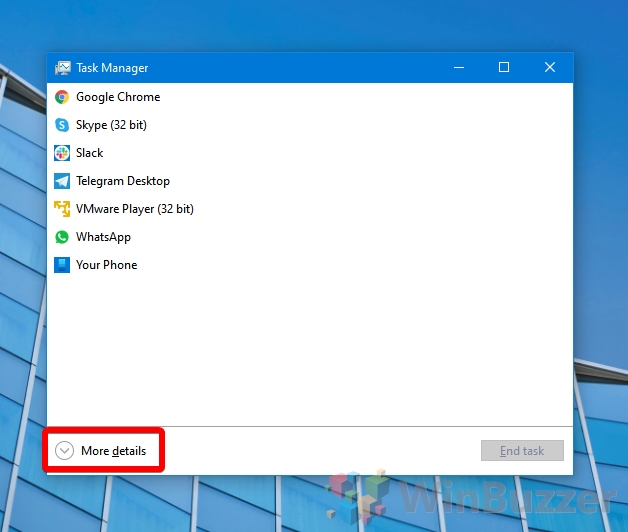Click the Google Chrome icon in the list
Image resolution: width=628 pixels, height=532 pixels.
pyautogui.click(x=62, y=97)
